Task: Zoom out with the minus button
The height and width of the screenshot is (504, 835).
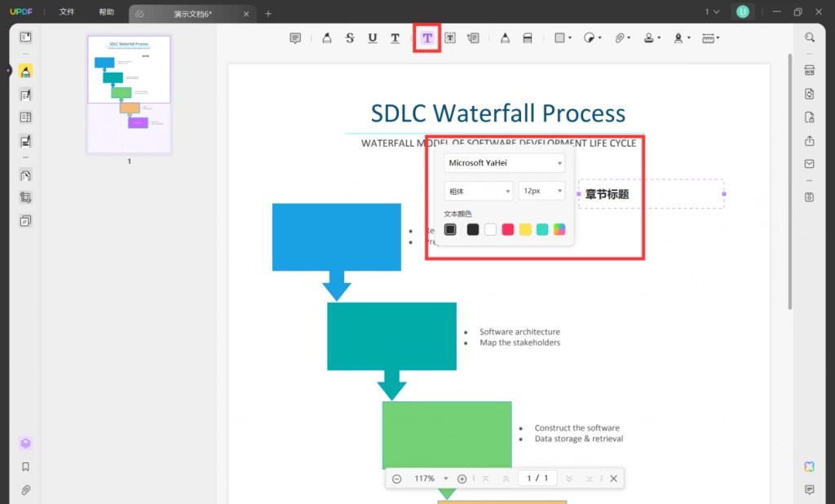Action: [397, 479]
